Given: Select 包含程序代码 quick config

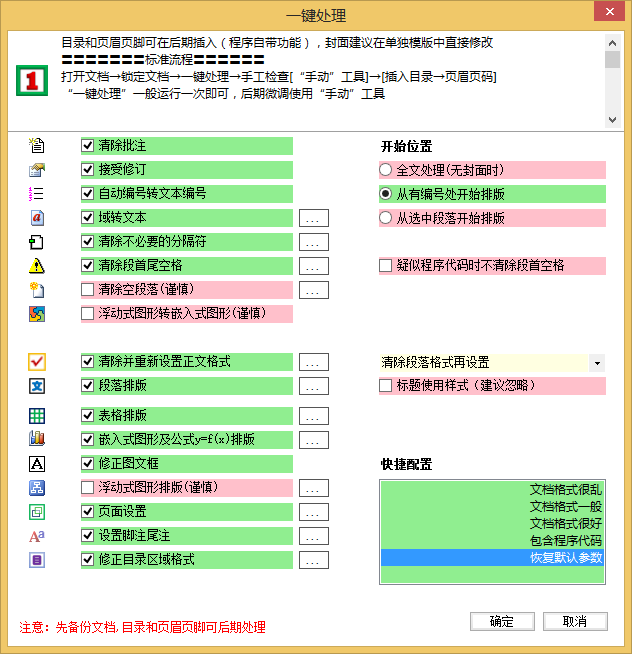Looking at the screenshot, I should [x=492, y=541].
